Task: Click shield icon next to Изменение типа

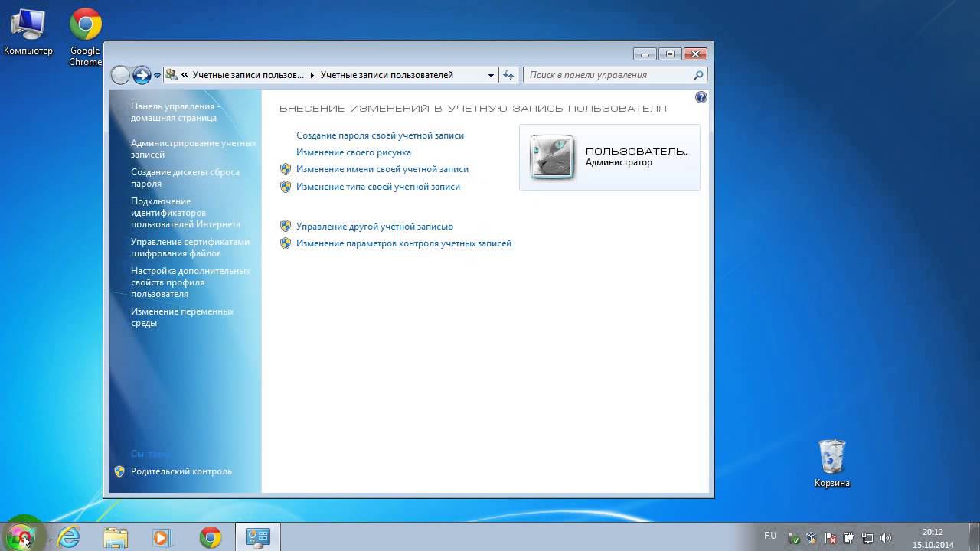Action: coord(286,187)
